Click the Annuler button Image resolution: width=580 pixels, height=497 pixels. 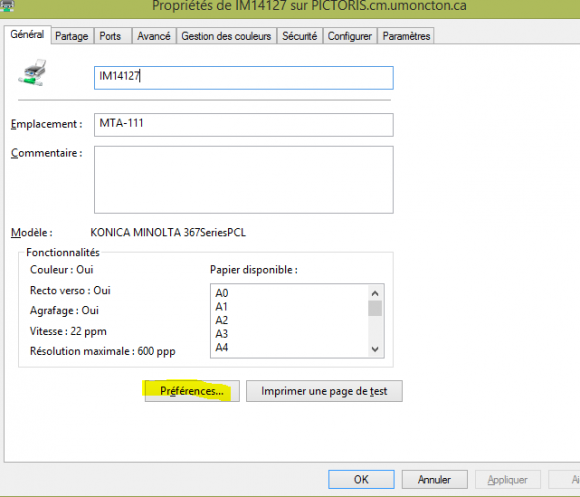tap(435, 480)
